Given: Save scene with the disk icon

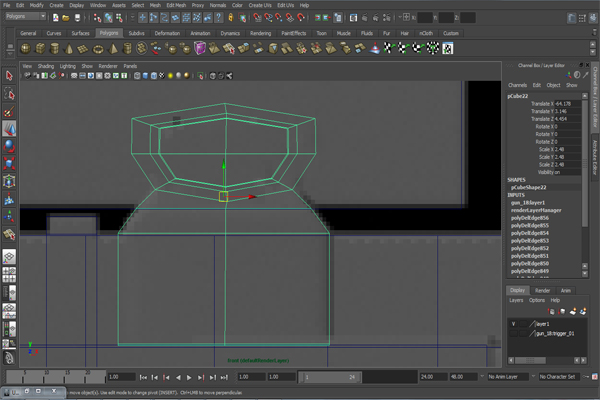Looking at the screenshot, I should pyautogui.click(x=77, y=18).
